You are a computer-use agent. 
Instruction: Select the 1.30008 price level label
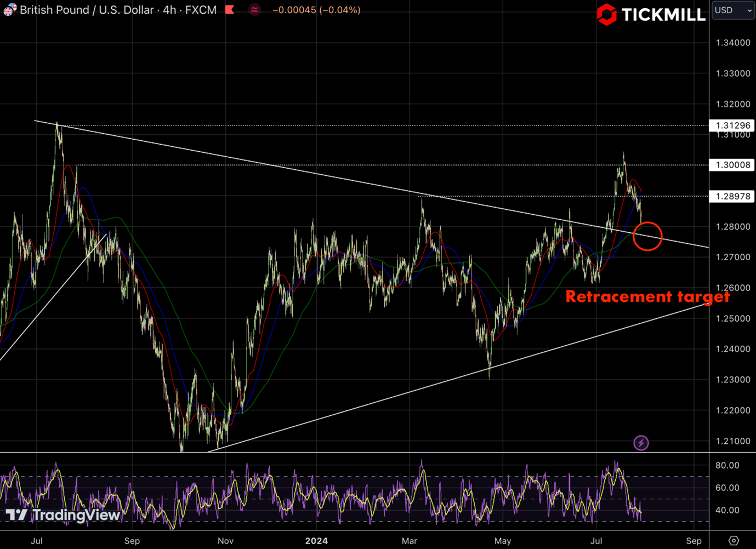(732, 165)
